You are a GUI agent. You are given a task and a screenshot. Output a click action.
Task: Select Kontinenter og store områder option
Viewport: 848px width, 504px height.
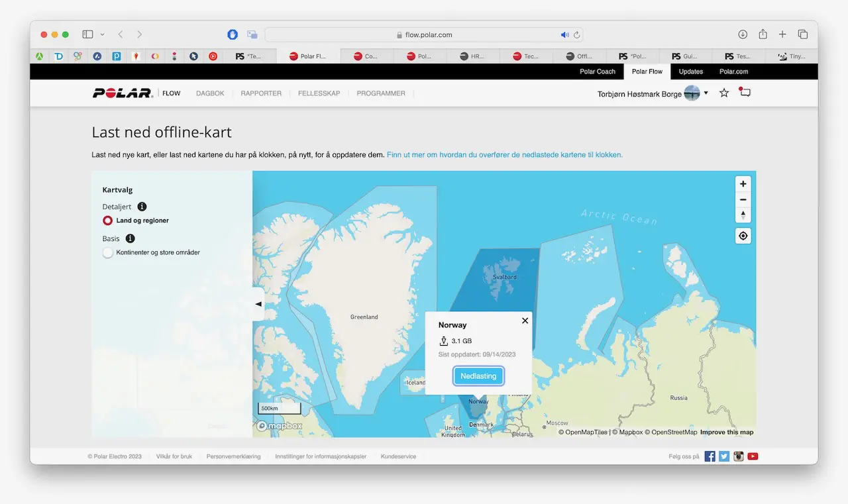point(107,252)
